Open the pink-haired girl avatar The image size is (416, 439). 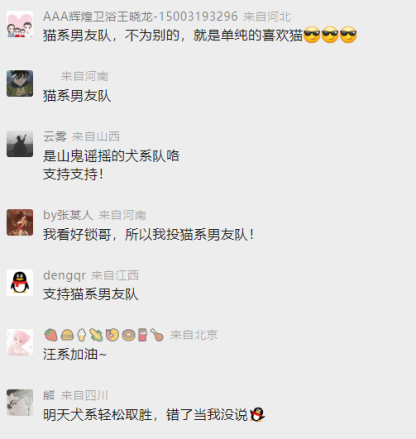tap(20, 342)
